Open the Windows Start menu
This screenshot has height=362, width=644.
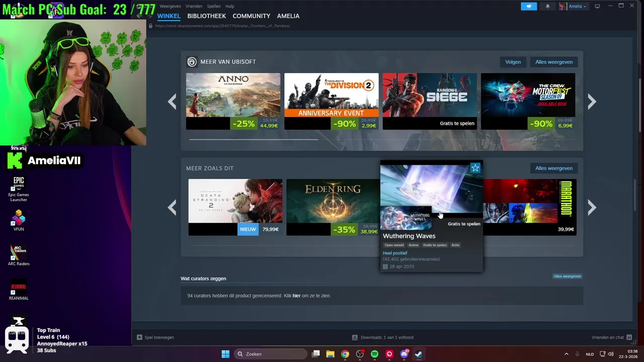pos(225,354)
